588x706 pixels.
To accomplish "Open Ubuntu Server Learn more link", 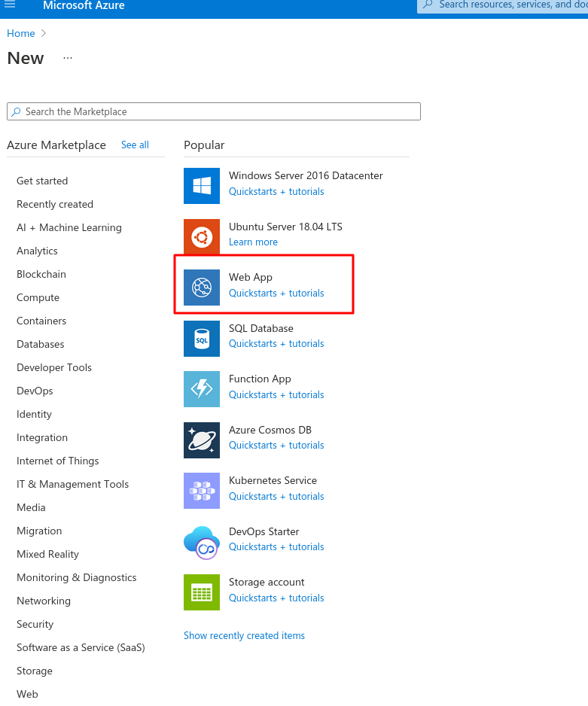I will [253, 242].
